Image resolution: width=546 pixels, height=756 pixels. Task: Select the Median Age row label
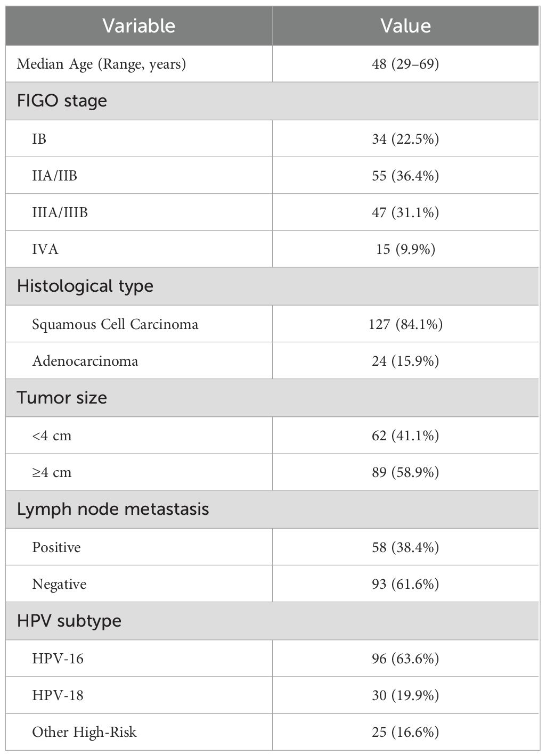(101, 64)
